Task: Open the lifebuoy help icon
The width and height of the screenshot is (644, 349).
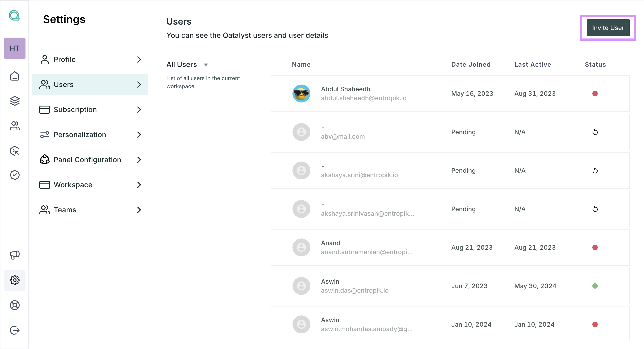Action: 15,305
